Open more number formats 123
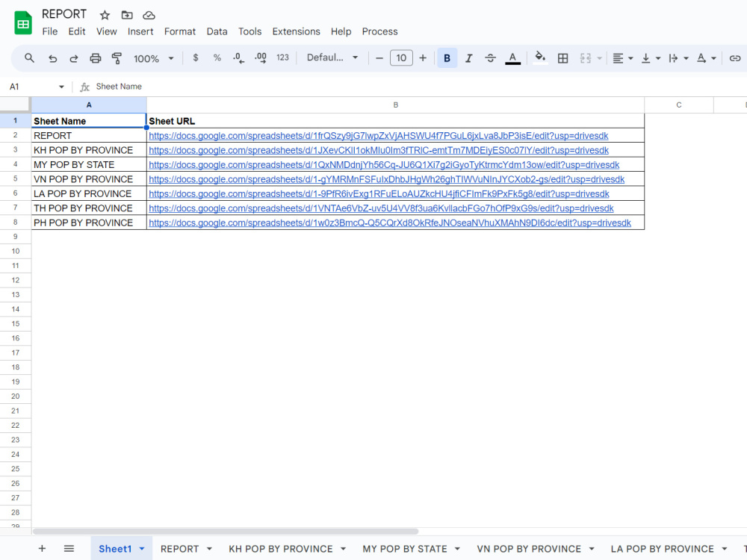This screenshot has width=747, height=560. click(282, 57)
